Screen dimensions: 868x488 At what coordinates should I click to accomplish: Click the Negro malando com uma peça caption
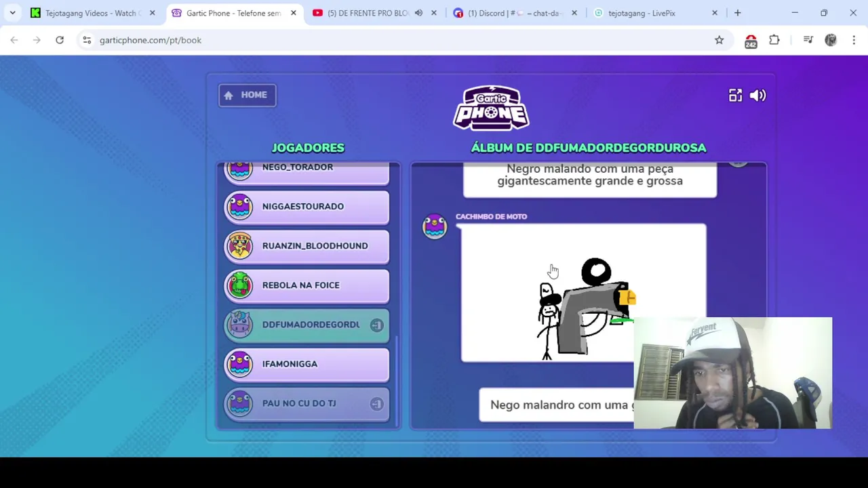(x=590, y=175)
